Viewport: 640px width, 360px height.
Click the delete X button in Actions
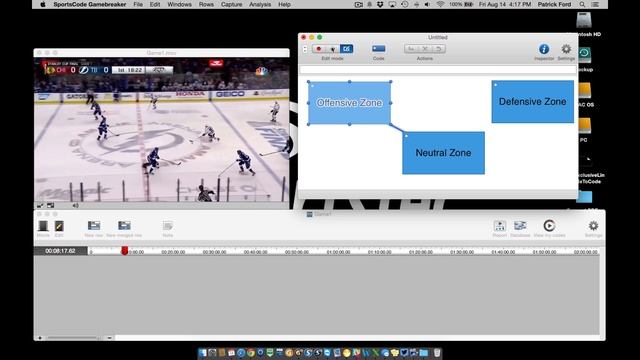point(424,49)
